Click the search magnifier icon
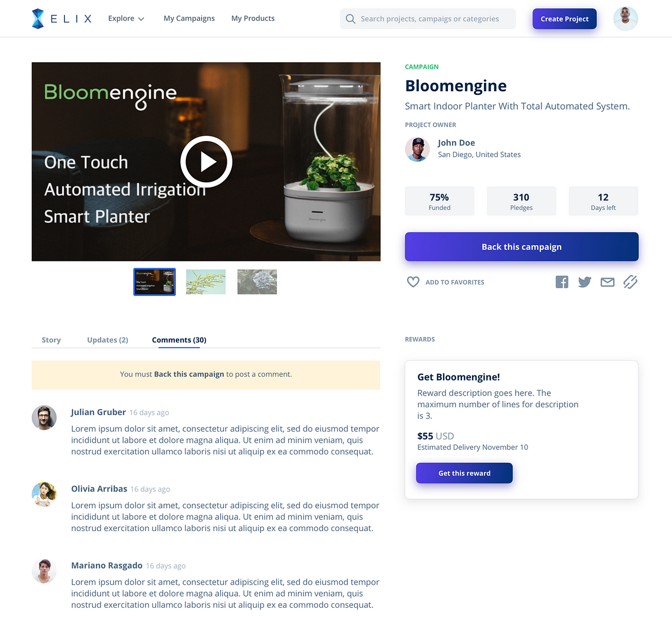 tap(351, 19)
